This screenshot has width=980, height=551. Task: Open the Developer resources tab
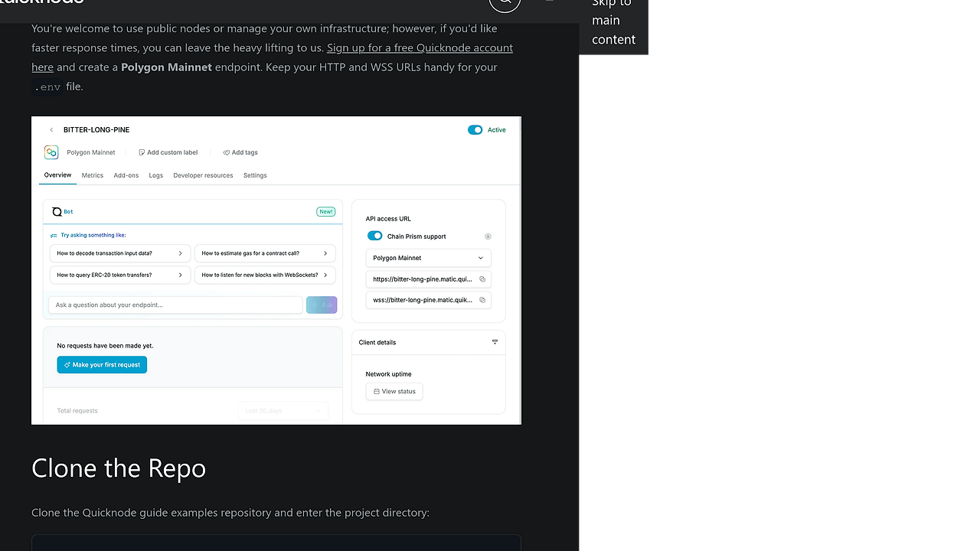203,175
